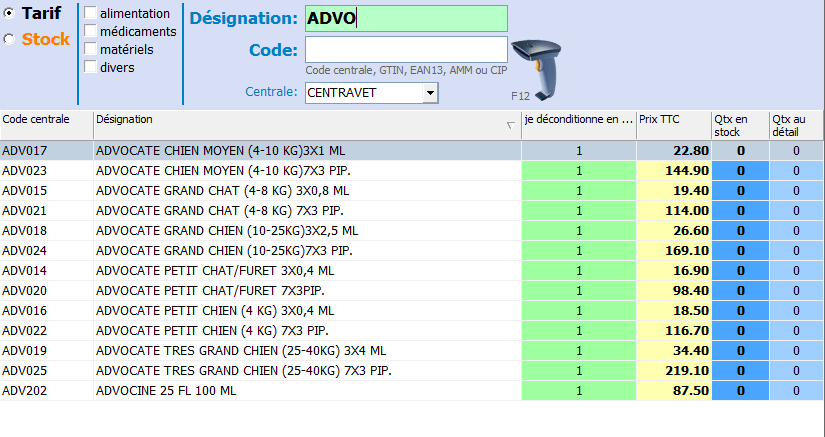This screenshot has width=825, height=437.
Task: Click the price 98.40
Action: coord(691,291)
